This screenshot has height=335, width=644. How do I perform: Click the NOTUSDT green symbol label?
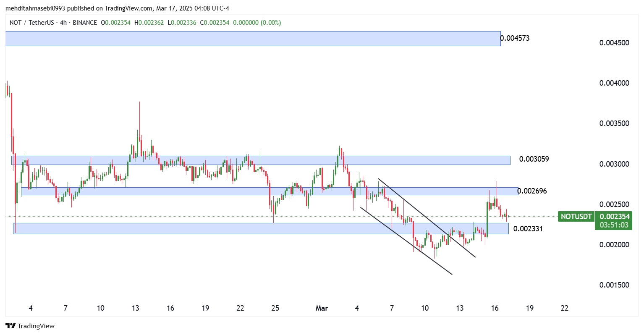[576, 217]
